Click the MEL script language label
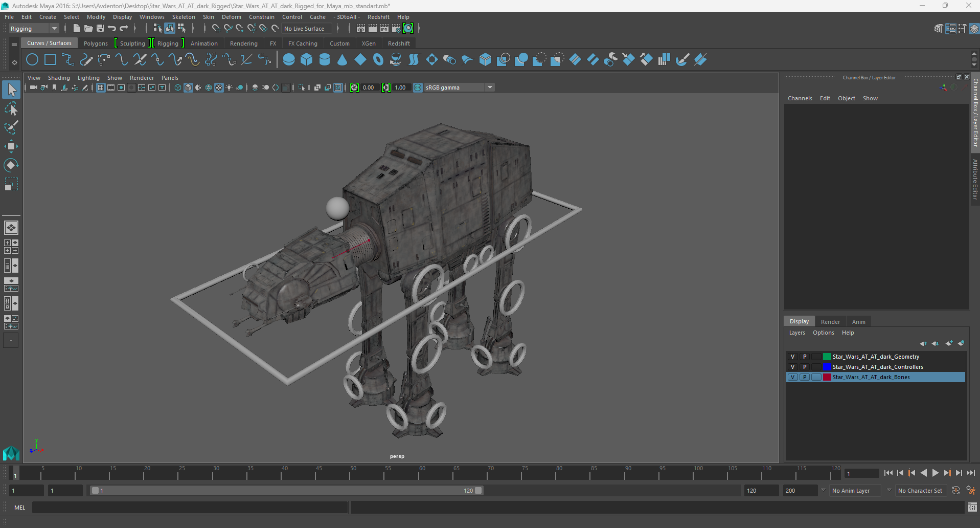The height and width of the screenshot is (528, 980). (x=19, y=508)
